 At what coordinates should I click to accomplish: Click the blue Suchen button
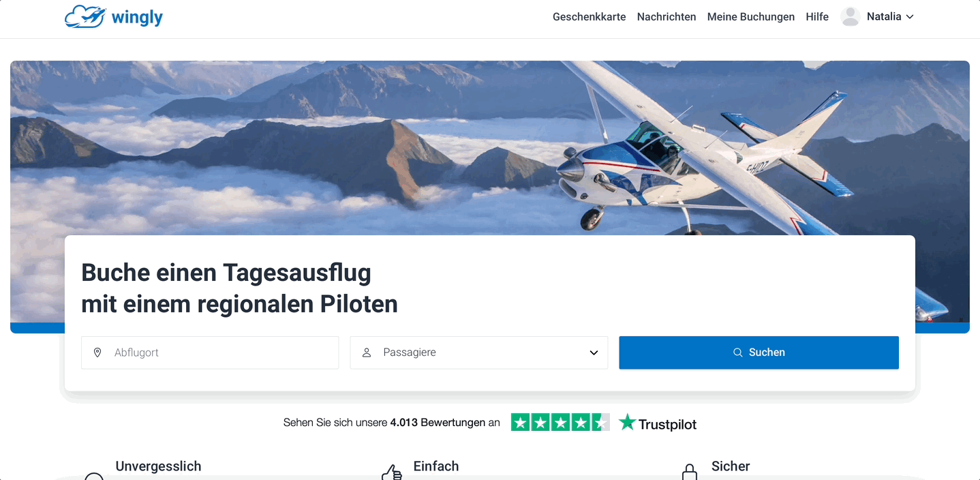pos(759,352)
